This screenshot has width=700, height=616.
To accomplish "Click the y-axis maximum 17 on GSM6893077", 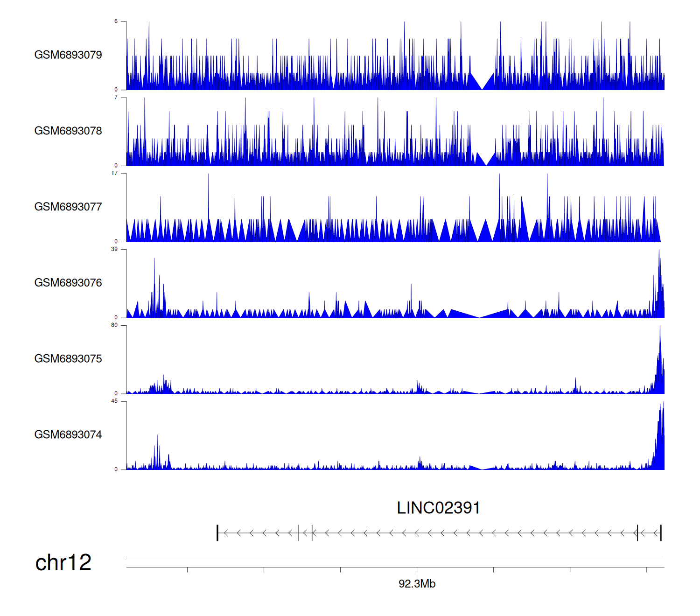I will pyautogui.click(x=114, y=173).
